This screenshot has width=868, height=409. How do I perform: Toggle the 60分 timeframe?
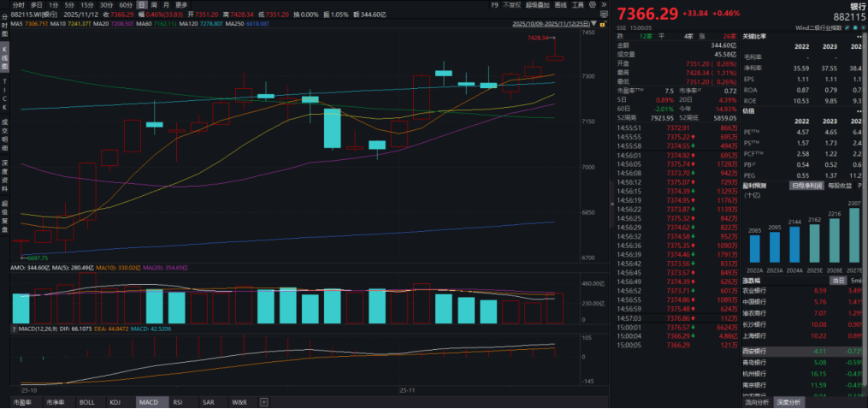point(126,4)
